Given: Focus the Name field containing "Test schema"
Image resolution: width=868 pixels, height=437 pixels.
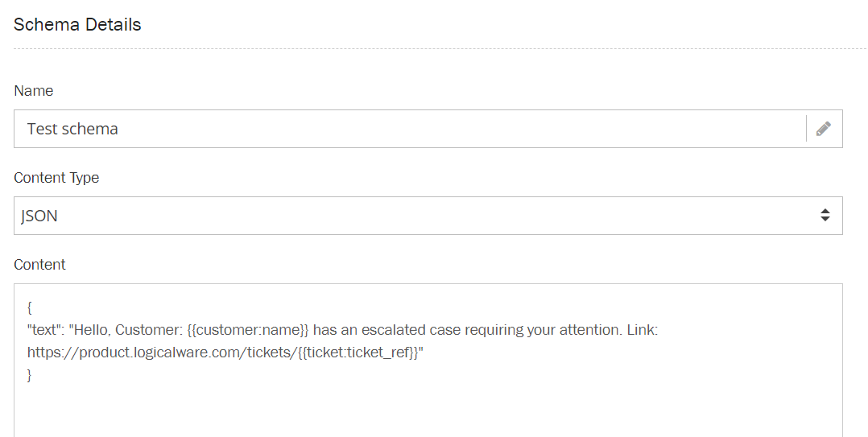Looking at the screenshot, I should click(x=403, y=129).
